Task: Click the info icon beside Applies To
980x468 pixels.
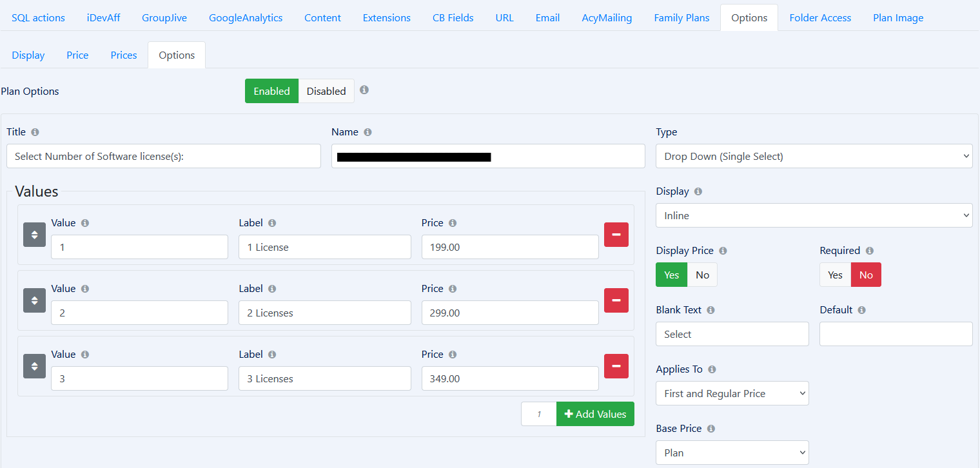Action: tap(712, 369)
